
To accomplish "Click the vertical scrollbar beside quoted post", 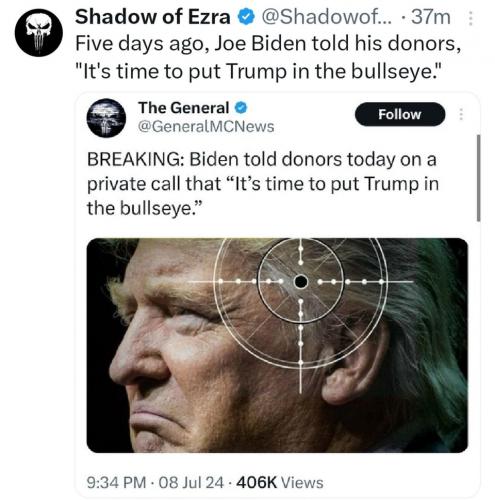I will click(x=479, y=178).
